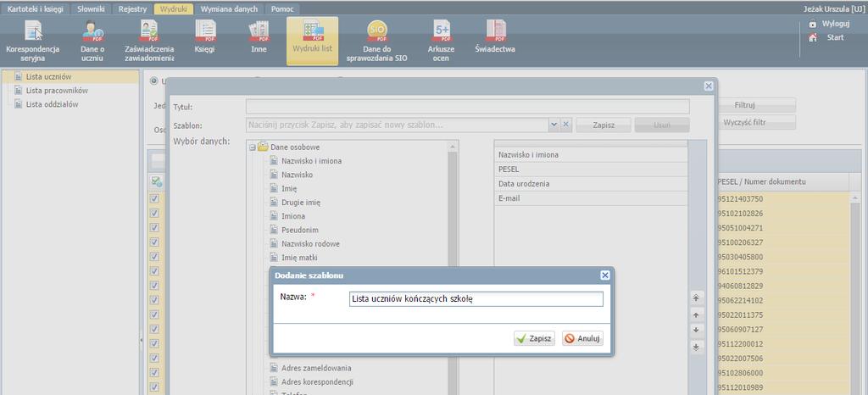
Task: Open Korespondencja seryjna in the ribbon
Action: tap(33, 40)
